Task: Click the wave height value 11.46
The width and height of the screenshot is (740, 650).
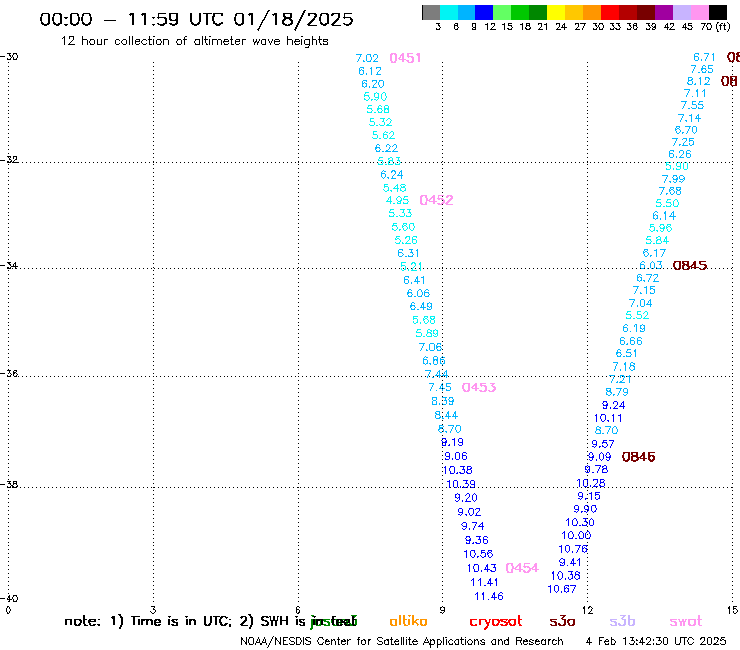Action: [488, 596]
